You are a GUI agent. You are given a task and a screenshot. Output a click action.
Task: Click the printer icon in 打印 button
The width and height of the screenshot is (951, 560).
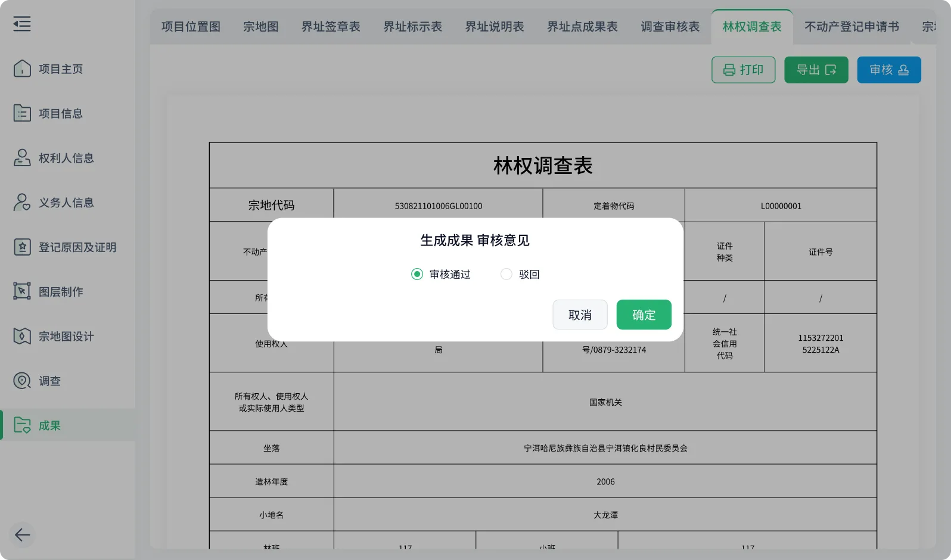[729, 70]
